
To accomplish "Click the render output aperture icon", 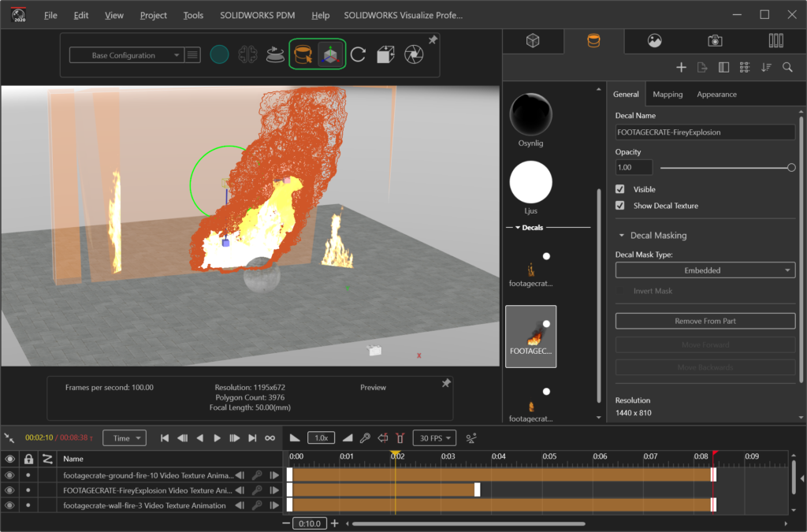I will tap(413, 54).
